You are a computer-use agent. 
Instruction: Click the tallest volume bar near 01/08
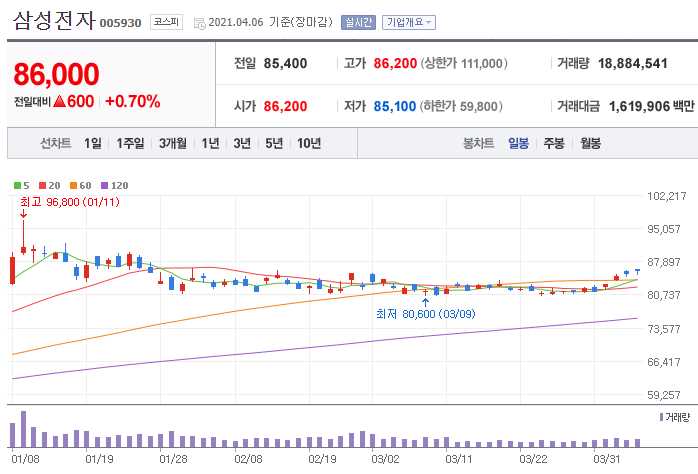click(x=24, y=429)
